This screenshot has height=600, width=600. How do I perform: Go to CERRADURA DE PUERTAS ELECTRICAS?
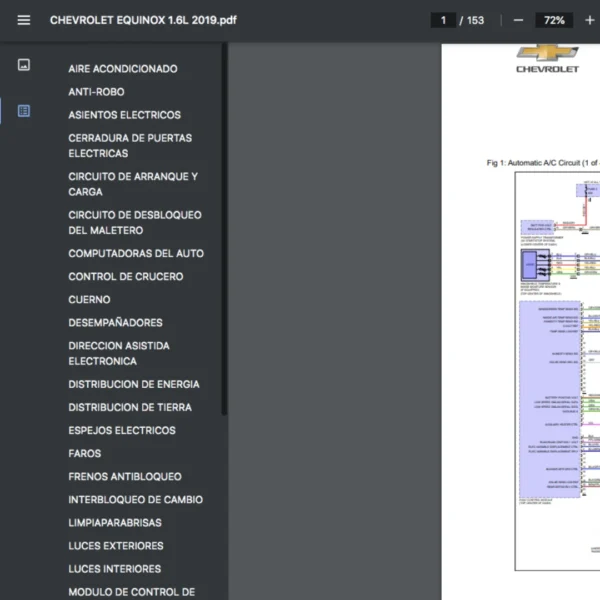pyautogui.click(x=130, y=146)
